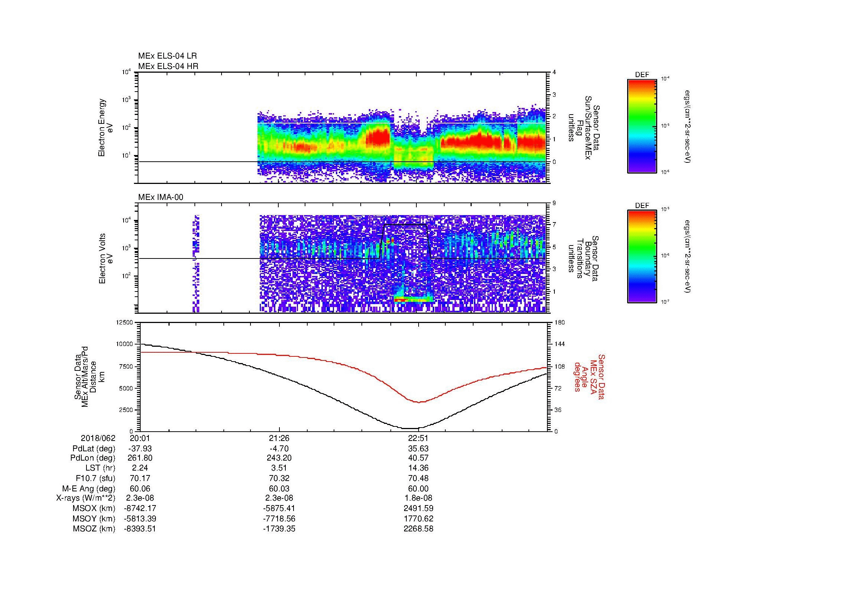This screenshot has width=868, height=613.
Task: Click the '22:51' time axis label
Action: 418,438
